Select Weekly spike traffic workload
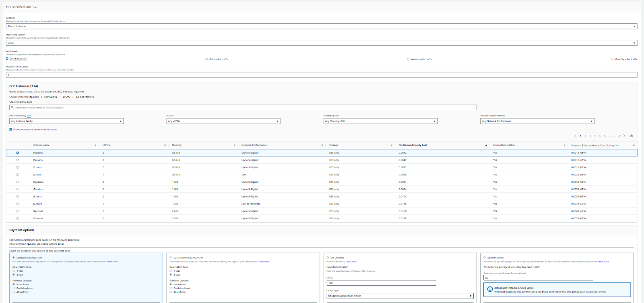644x303 pixels. point(408,59)
